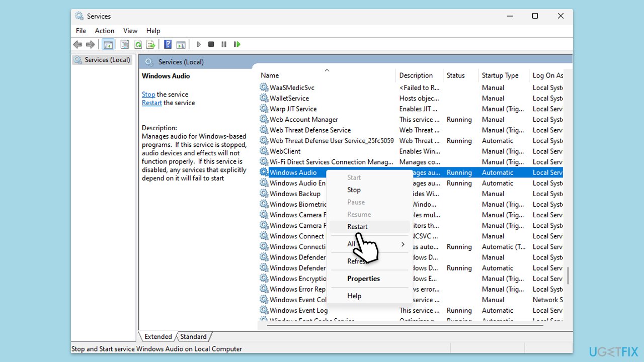Open the Help toolbar icon
The height and width of the screenshot is (362, 644).
pos(168,45)
